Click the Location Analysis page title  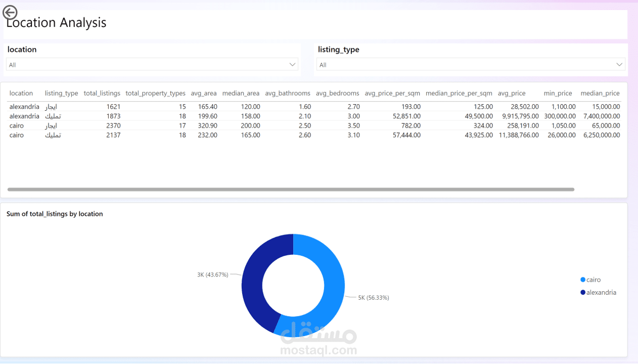(56, 23)
